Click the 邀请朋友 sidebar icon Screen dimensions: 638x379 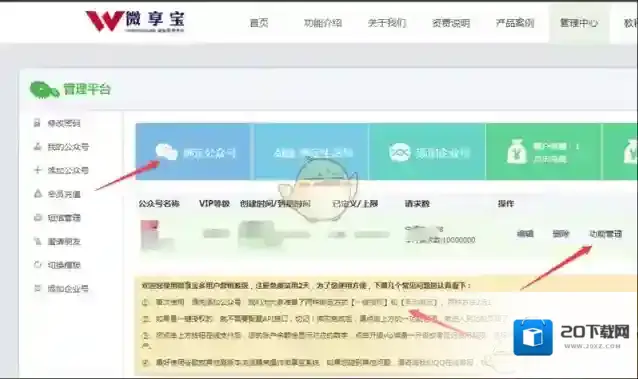pyautogui.click(x=37, y=241)
